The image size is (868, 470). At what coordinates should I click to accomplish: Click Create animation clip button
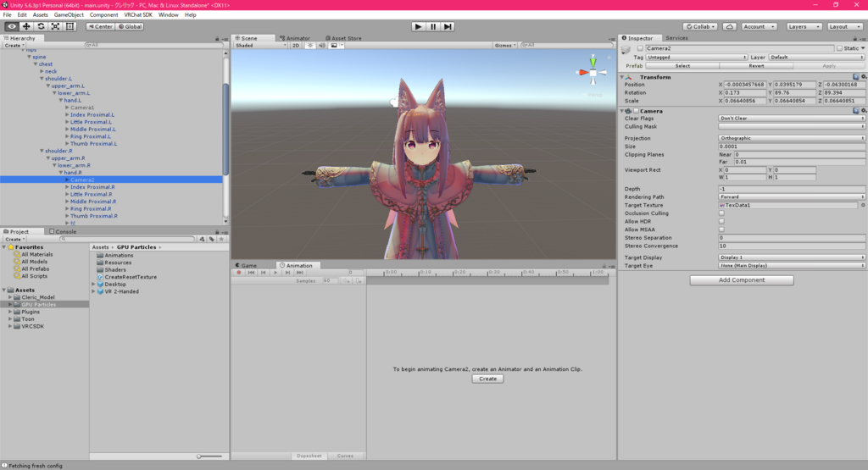(487, 379)
